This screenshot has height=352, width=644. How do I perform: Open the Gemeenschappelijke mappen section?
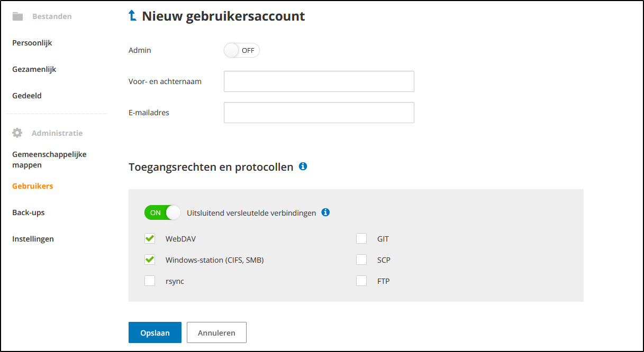tap(49, 159)
